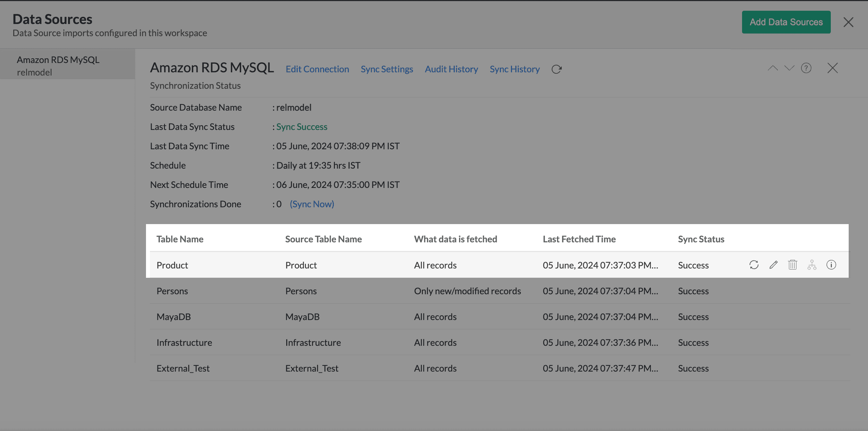This screenshot has width=868, height=431.
Task: Select the MayaDB table name cell
Action: [x=174, y=317]
